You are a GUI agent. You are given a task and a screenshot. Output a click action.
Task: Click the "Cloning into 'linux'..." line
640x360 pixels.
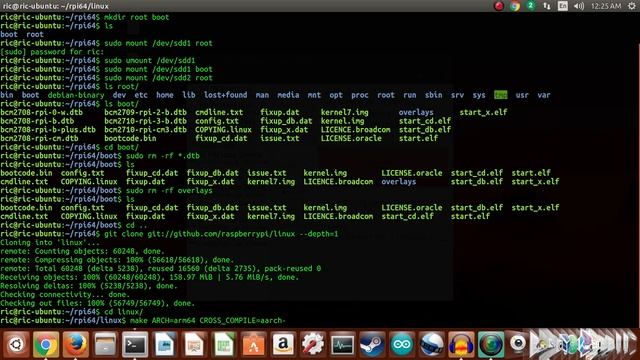coord(50,242)
